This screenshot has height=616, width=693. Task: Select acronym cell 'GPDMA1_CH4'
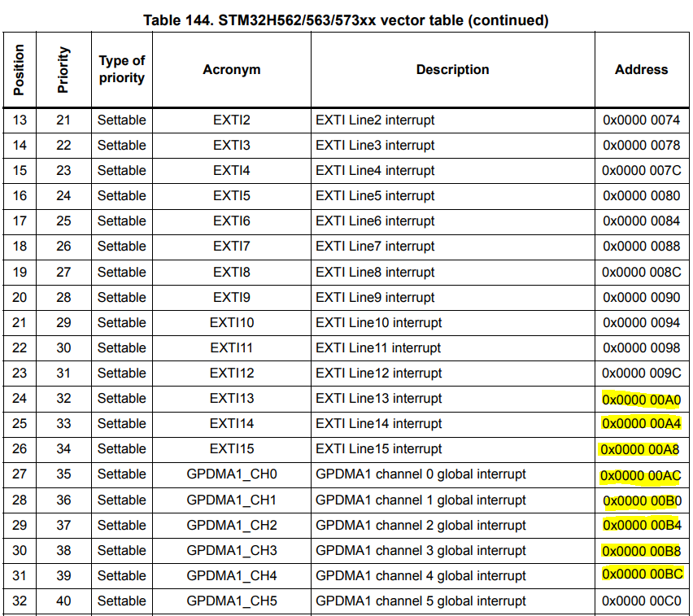[x=232, y=575]
